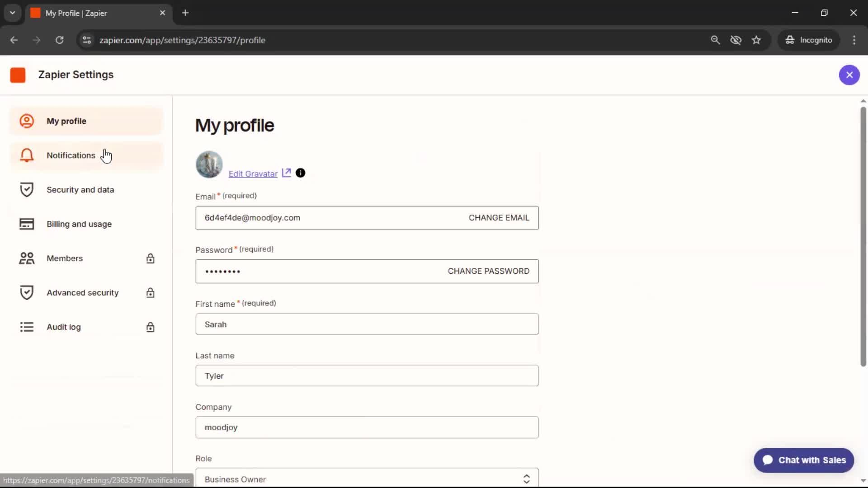Close Zapier Settings with purple X button

click(x=849, y=75)
